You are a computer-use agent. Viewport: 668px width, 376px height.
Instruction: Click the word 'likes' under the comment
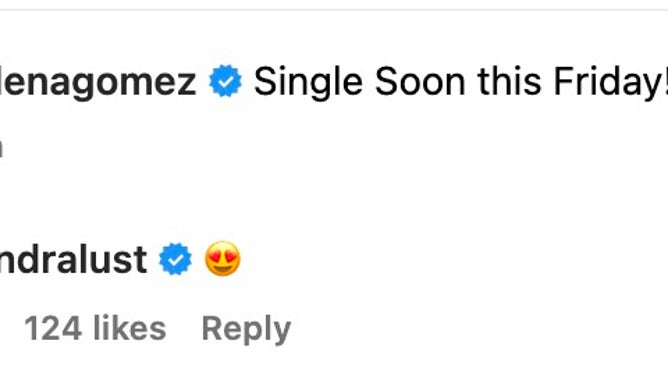(x=130, y=328)
